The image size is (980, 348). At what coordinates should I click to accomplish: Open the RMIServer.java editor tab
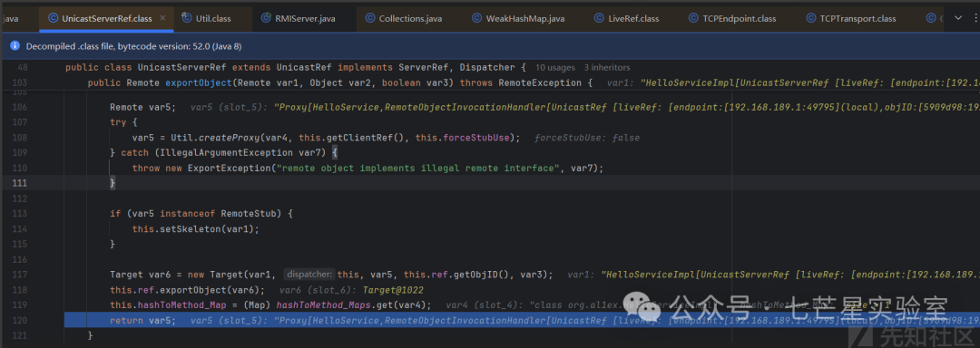[305, 19]
